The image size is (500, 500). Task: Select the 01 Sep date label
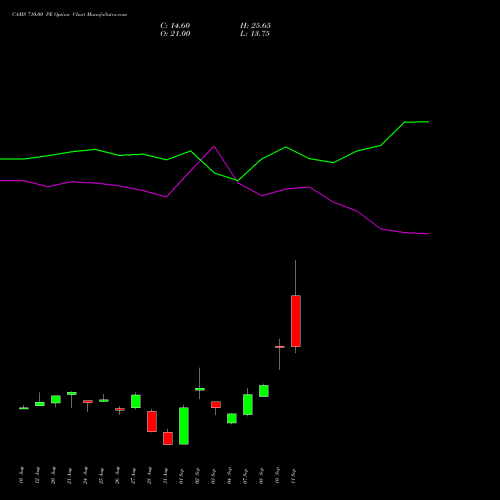181,475
